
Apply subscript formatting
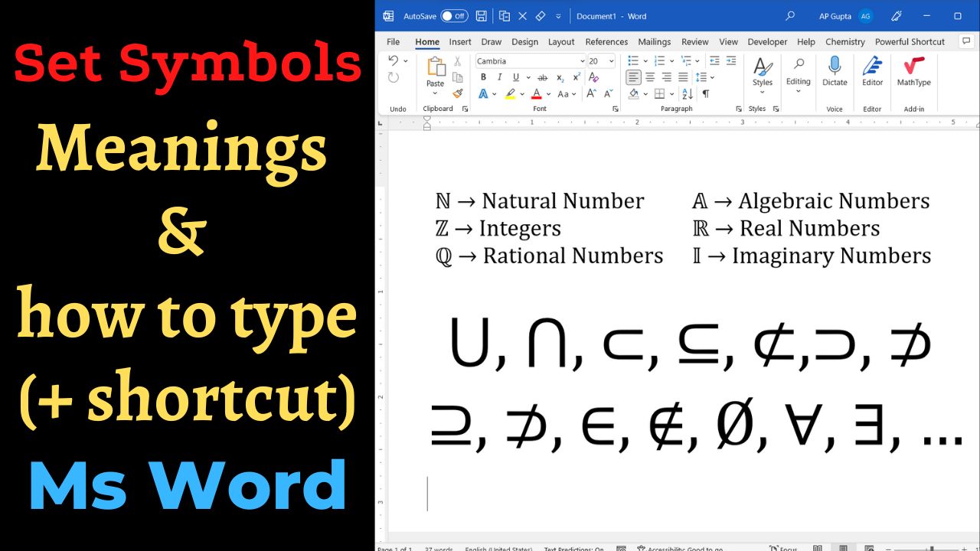tap(560, 77)
